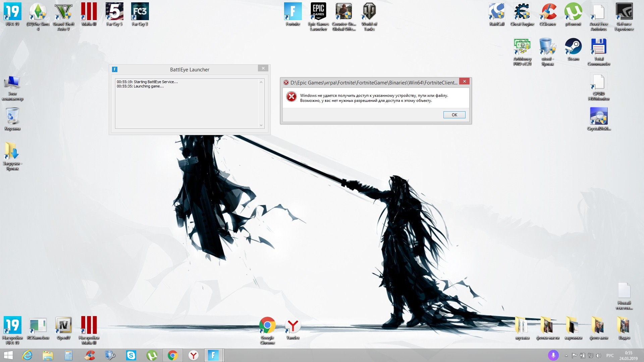Click the 'Launching game...' log line
The image size is (644, 362).
pyautogui.click(x=140, y=86)
